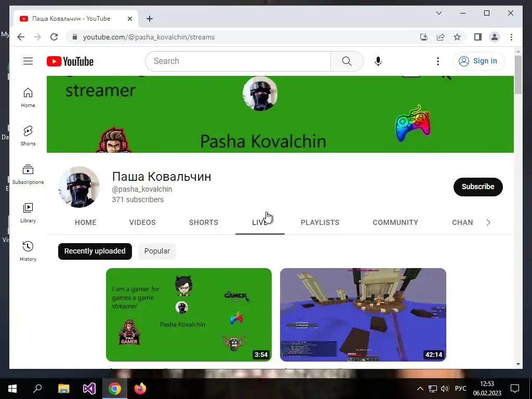Close the Паша Ковальчин tab

pyautogui.click(x=129, y=19)
